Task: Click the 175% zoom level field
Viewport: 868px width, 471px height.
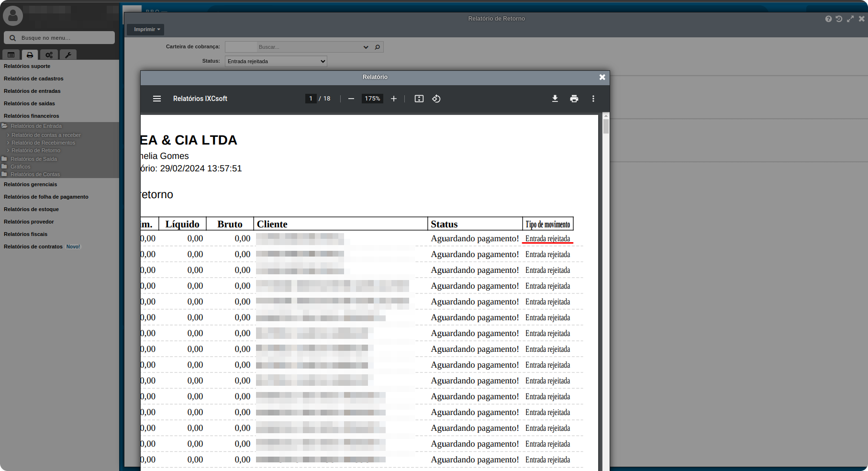Action: pos(372,99)
